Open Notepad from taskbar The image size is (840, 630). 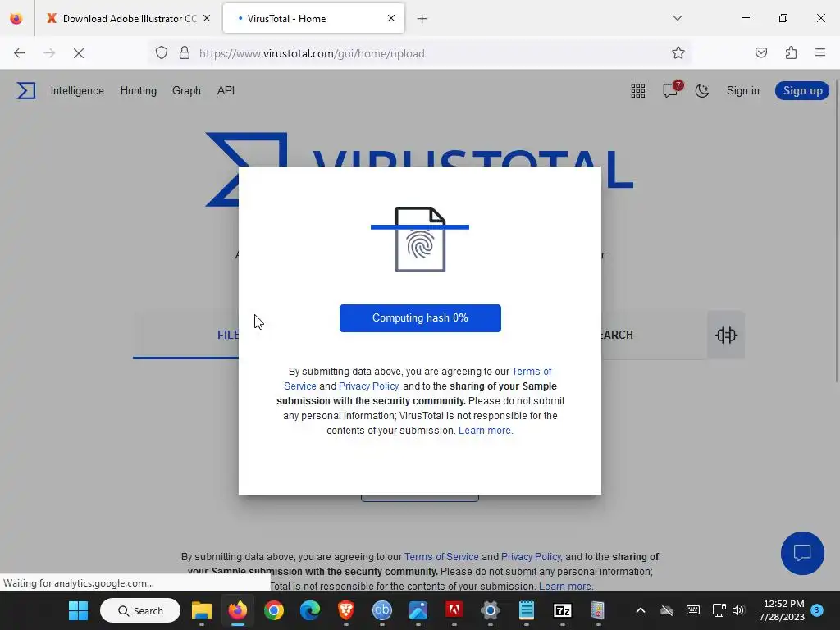pyautogui.click(x=526, y=610)
